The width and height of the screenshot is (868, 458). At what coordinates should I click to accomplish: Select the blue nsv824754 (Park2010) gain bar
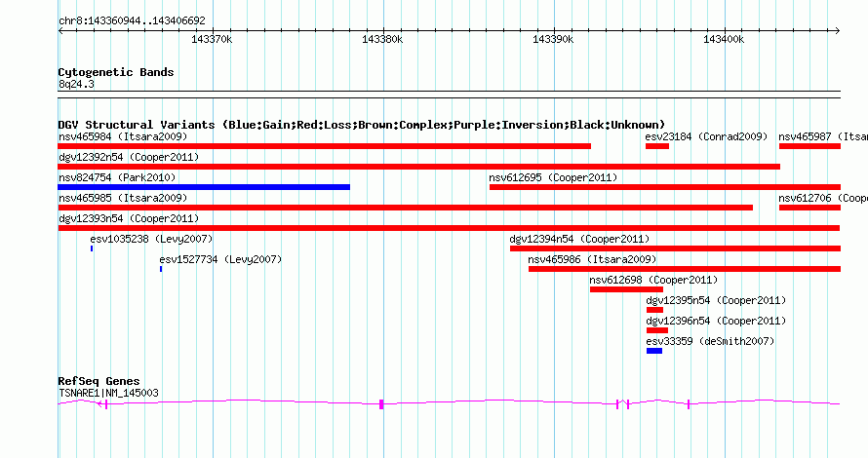tap(204, 187)
